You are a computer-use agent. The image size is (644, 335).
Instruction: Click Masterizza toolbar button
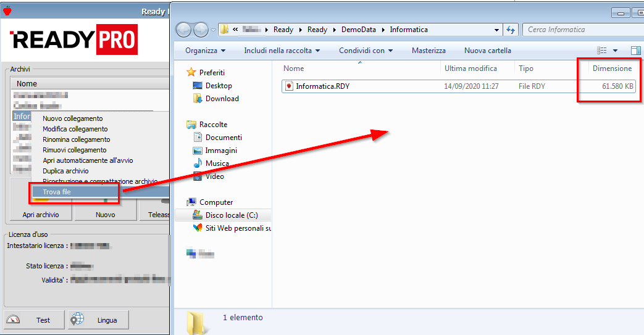pos(429,51)
